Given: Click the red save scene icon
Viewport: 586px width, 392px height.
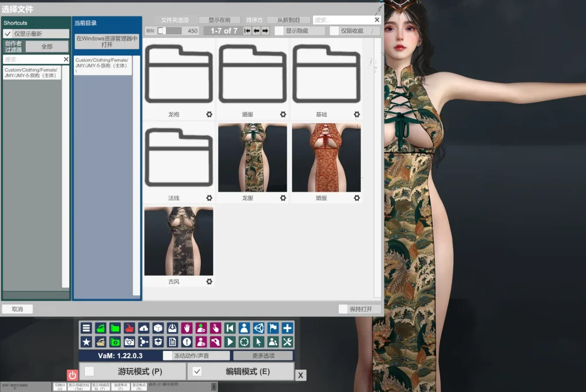Looking at the screenshot, I should 129,328.
